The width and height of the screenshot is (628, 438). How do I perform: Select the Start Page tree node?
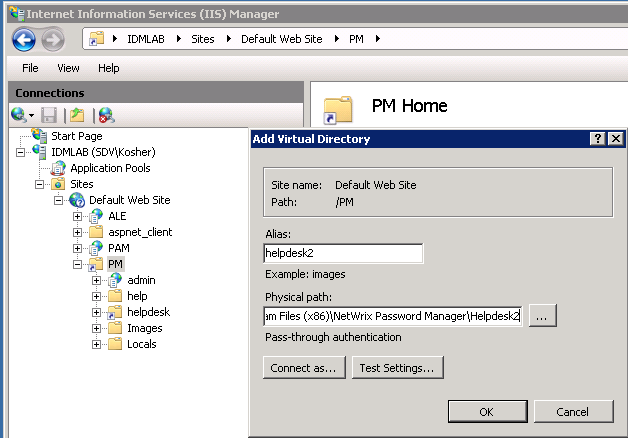click(x=76, y=136)
